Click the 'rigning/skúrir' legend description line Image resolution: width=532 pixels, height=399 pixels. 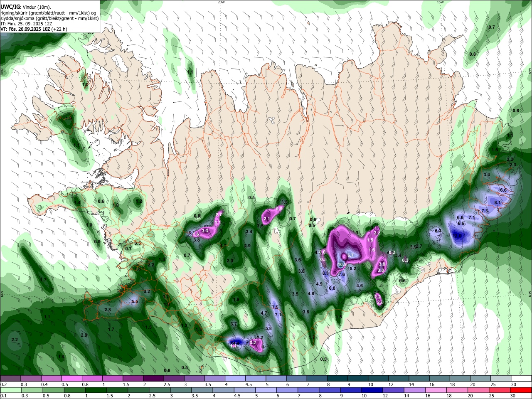[x=48, y=13]
